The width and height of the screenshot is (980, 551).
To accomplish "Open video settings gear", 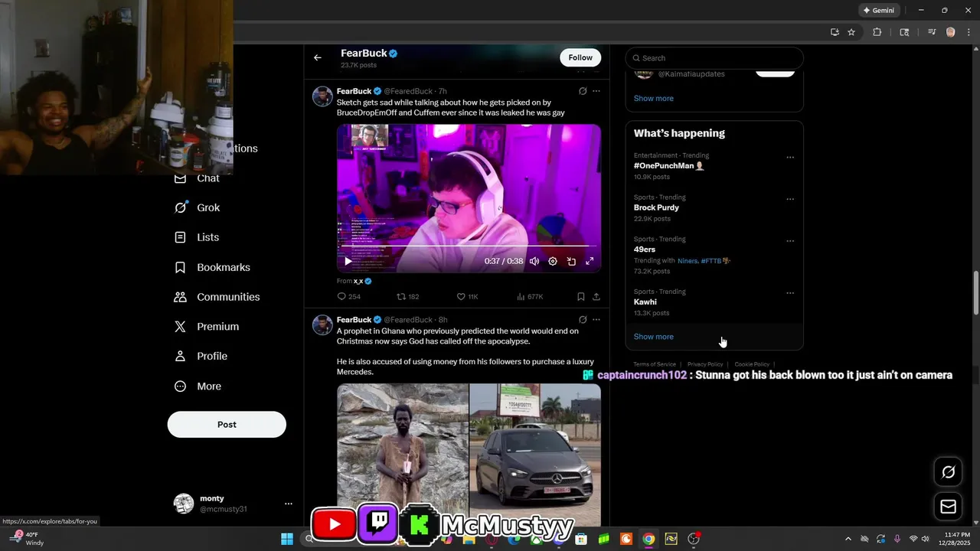I will tap(553, 261).
